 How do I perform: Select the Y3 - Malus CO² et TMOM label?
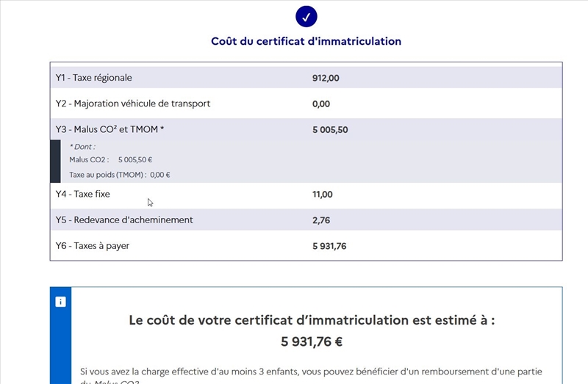[x=110, y=129]
